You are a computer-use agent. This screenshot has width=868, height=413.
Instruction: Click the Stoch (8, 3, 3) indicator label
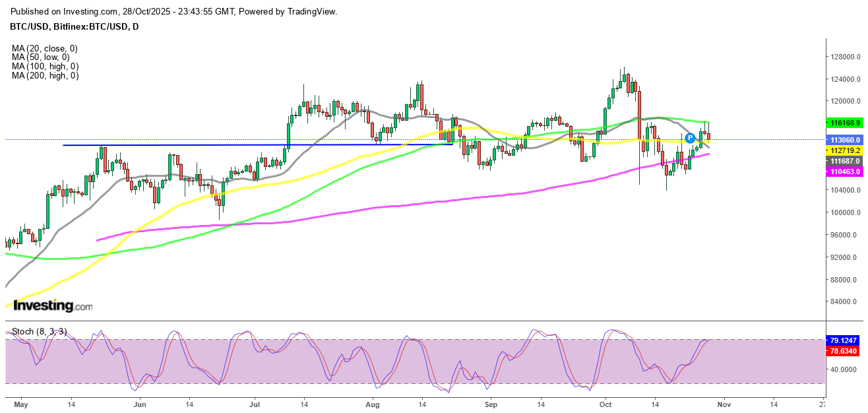40,331
